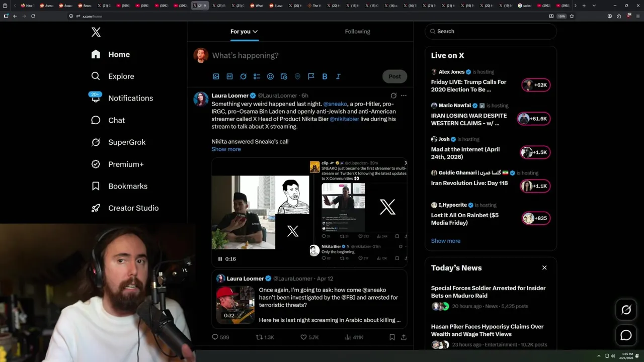Add a GIF to the post
Screen dimensions: 644x362
pos(229,76)
